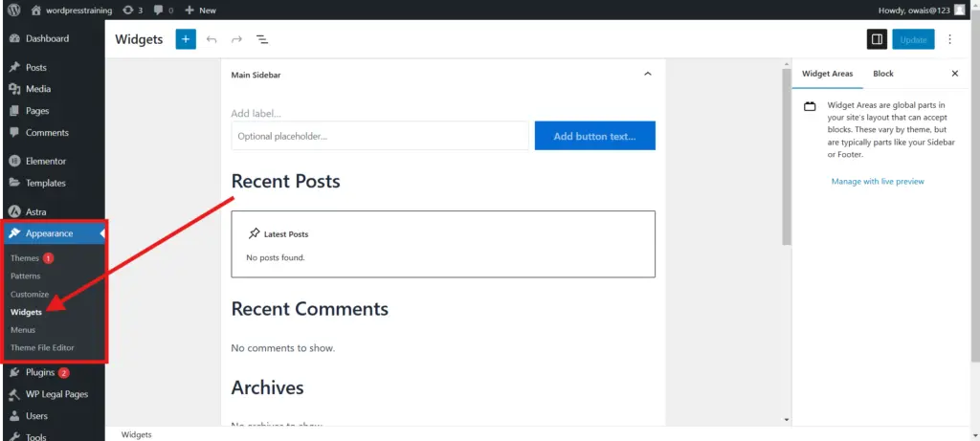Image resolution: width=980 pixels, height=441 pixels.
Task: Open Theme File Editor submenu item
Action: [42, 348]
